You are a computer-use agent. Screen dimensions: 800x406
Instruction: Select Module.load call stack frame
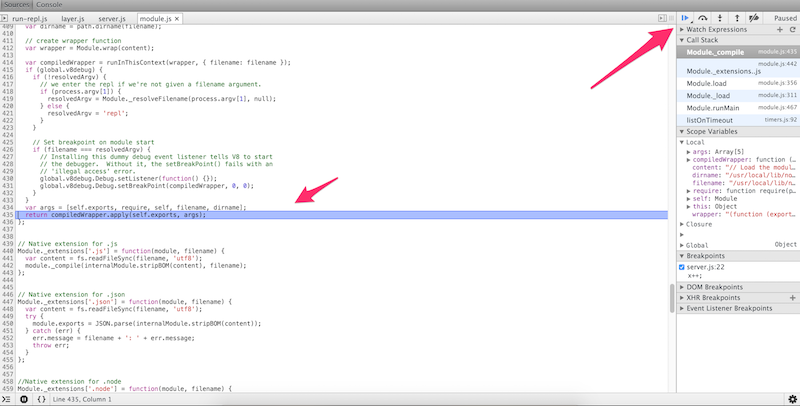pyautogui.click(x=738, y=83)
